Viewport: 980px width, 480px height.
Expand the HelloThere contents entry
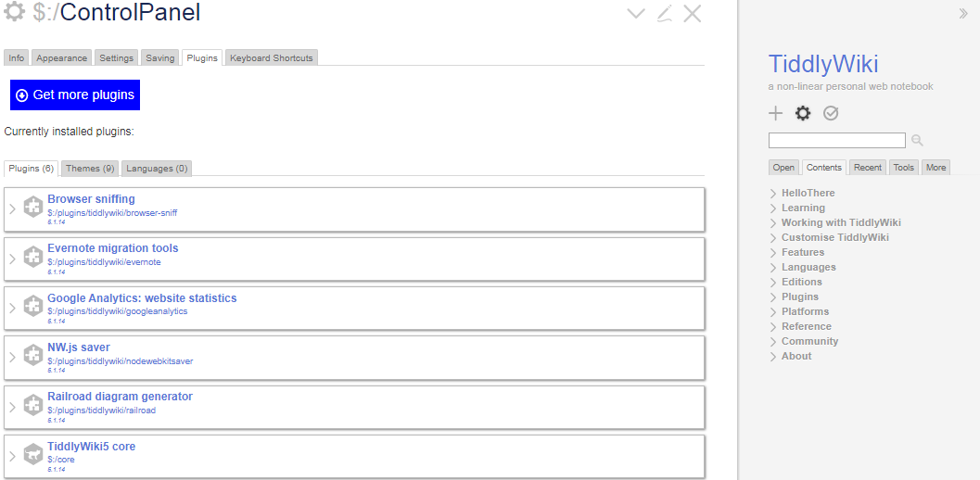point(773,194)
